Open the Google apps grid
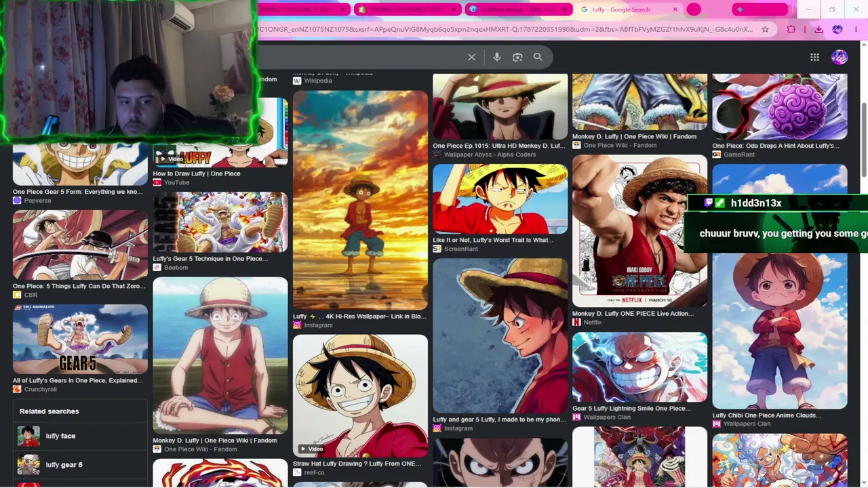The width and height of the screenshot is (868, 488). (x=814, y=58)
